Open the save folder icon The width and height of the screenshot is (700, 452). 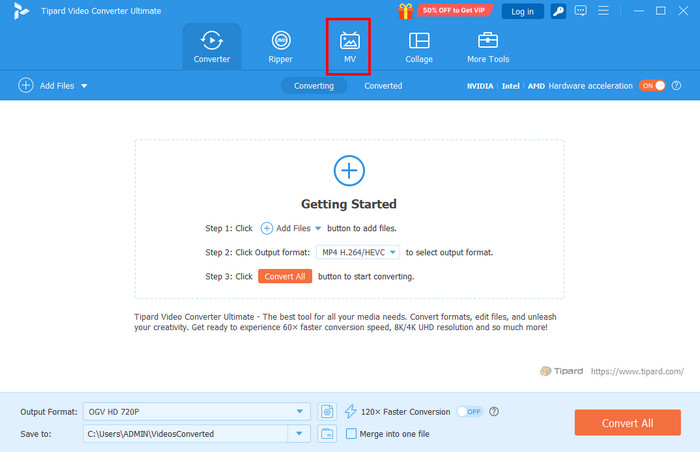pyautogui.click(x=327, y=433)
